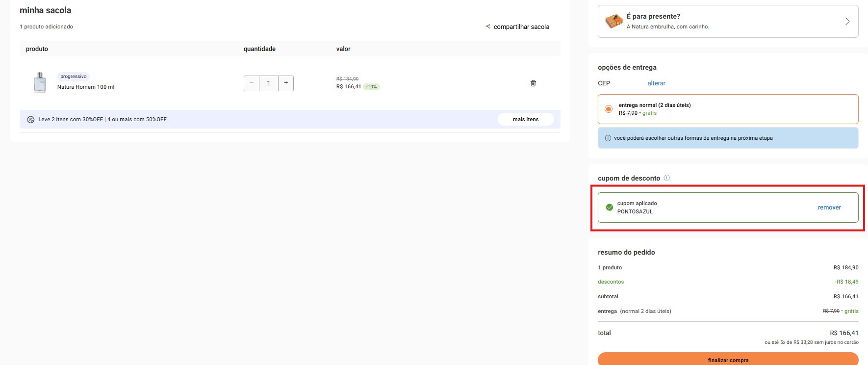Click the percent icon in the promotion banner
Screen dimensions: 868x365
click(30, 119)
